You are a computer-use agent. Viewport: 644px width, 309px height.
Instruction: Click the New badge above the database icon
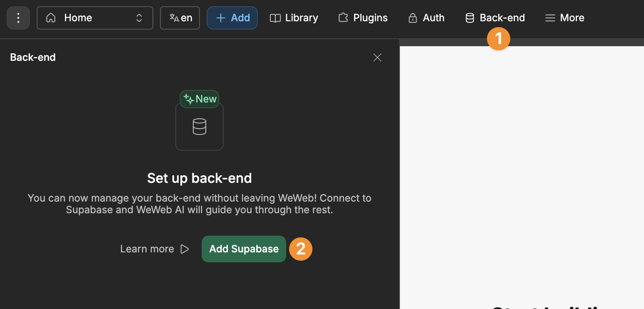click(199, 99)
